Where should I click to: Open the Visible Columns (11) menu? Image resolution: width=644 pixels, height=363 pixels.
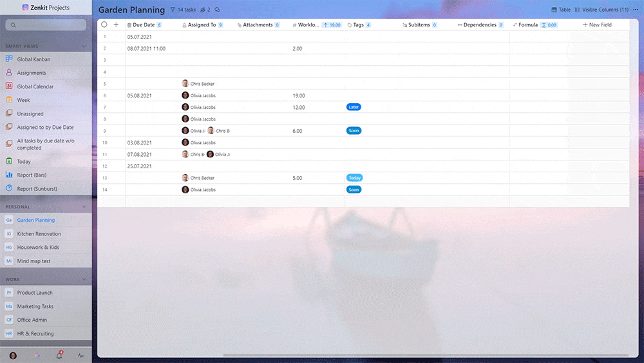[x=601, y=10]
